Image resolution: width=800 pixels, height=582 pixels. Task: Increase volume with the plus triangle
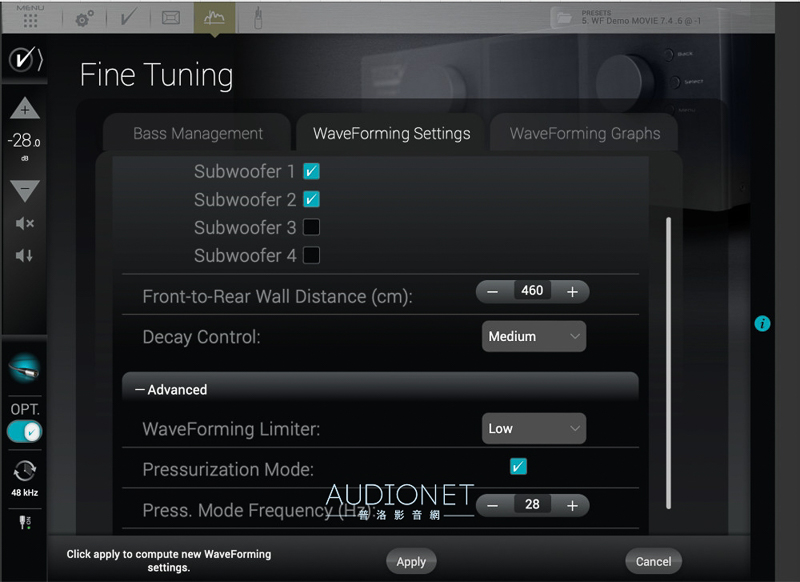(x=24, y=108)
